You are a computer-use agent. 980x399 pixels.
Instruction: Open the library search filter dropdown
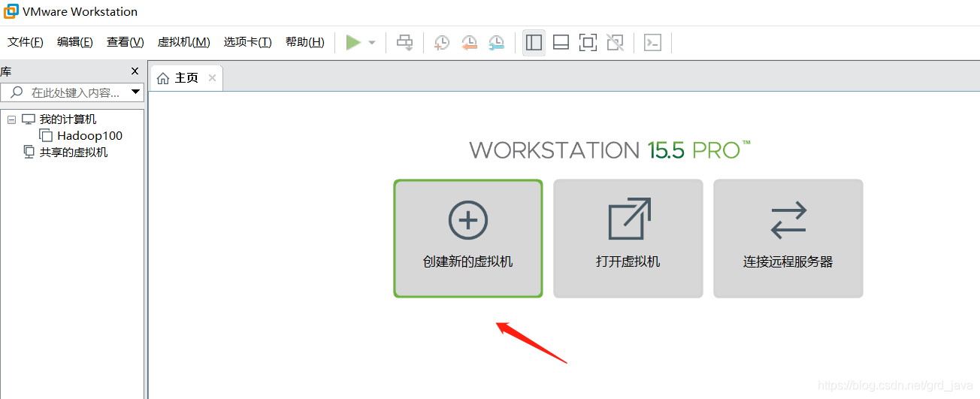click(x=136, y=92)
